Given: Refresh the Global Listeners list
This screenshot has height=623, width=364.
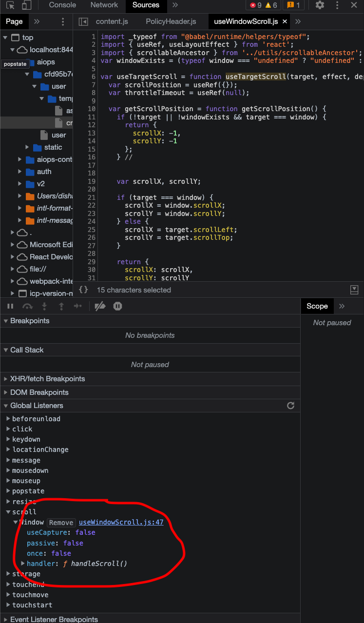Looking at the screenshot, I should [291, 406].
